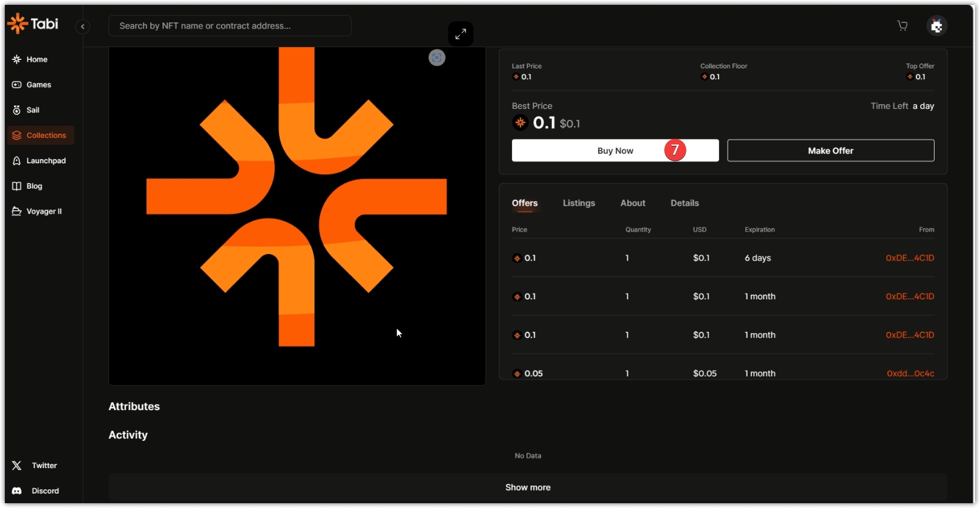Collapse the sidebar with the chevron button
This screenshot has height=508, width=980.
[x=83, y=27]
